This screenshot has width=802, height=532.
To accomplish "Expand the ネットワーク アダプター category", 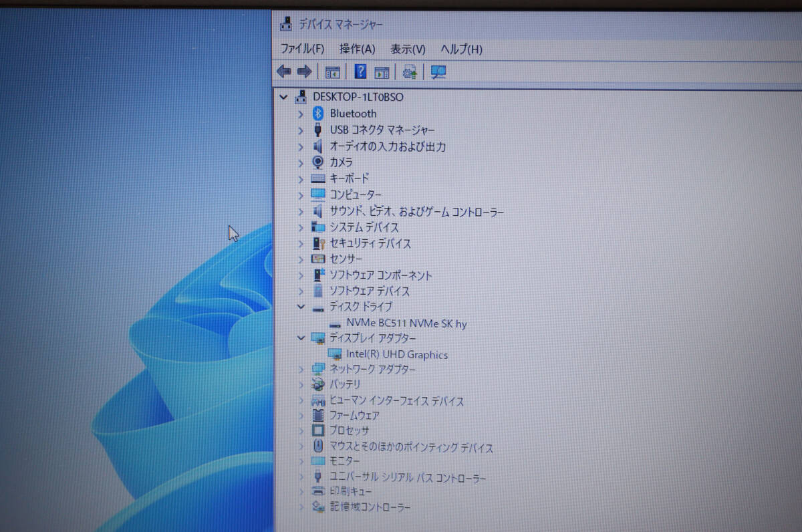I will point(301,370).
